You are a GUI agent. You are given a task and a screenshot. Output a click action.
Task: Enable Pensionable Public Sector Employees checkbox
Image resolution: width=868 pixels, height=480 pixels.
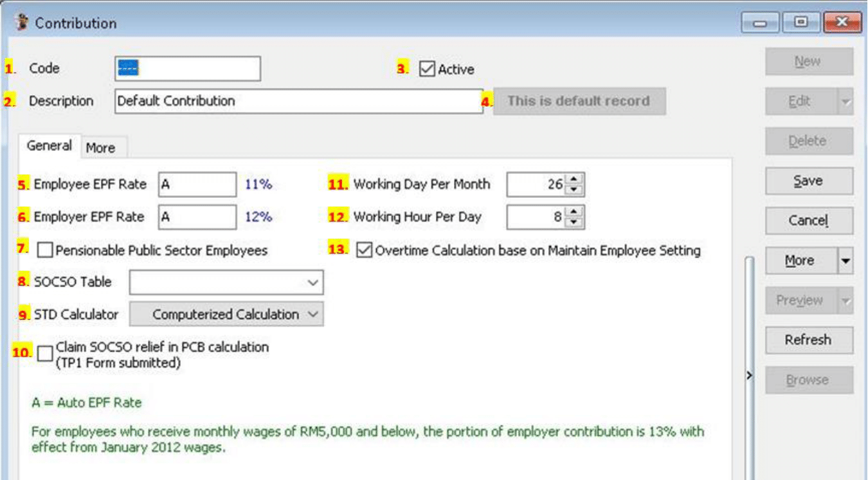[x=45, y=250]
